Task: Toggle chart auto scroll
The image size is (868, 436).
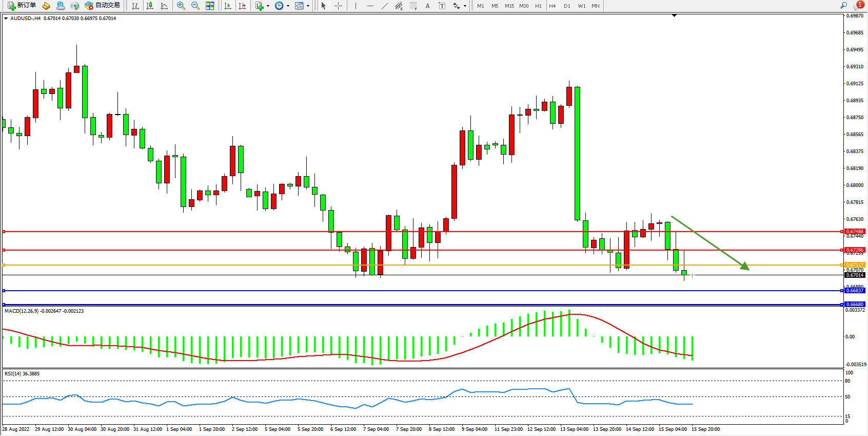Action: pos(228,6)
